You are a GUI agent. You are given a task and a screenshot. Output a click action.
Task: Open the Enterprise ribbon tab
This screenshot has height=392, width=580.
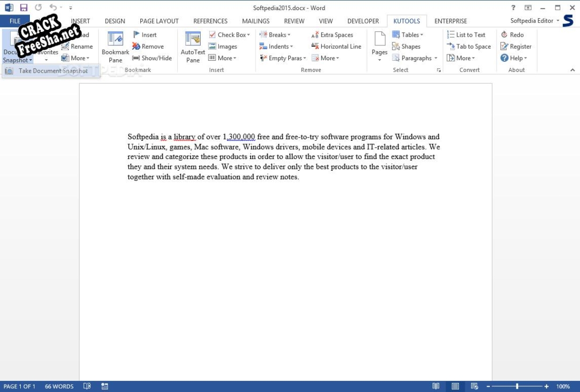click(x=450, y=21)
